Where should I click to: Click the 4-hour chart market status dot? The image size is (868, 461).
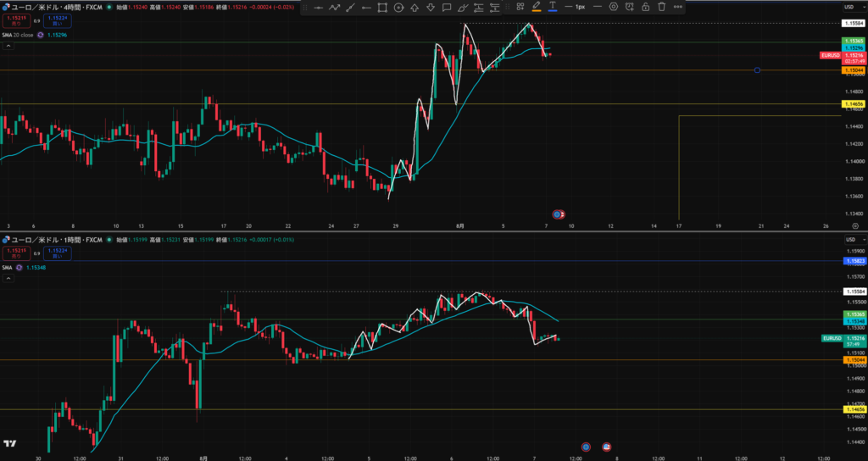(x=109, y=7)
